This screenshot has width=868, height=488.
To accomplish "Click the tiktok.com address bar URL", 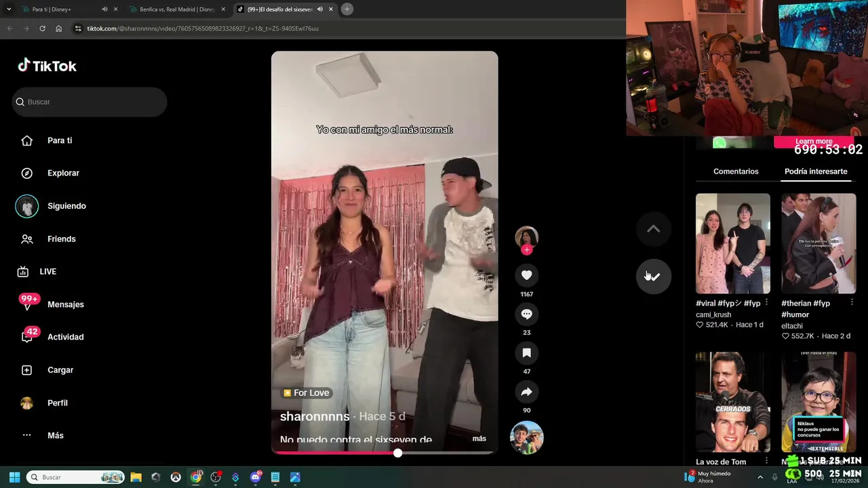I will tap(203, 28).
